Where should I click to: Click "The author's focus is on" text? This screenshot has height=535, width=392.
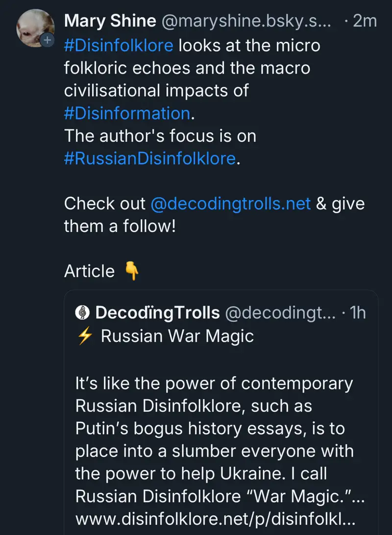click(160, 136)
